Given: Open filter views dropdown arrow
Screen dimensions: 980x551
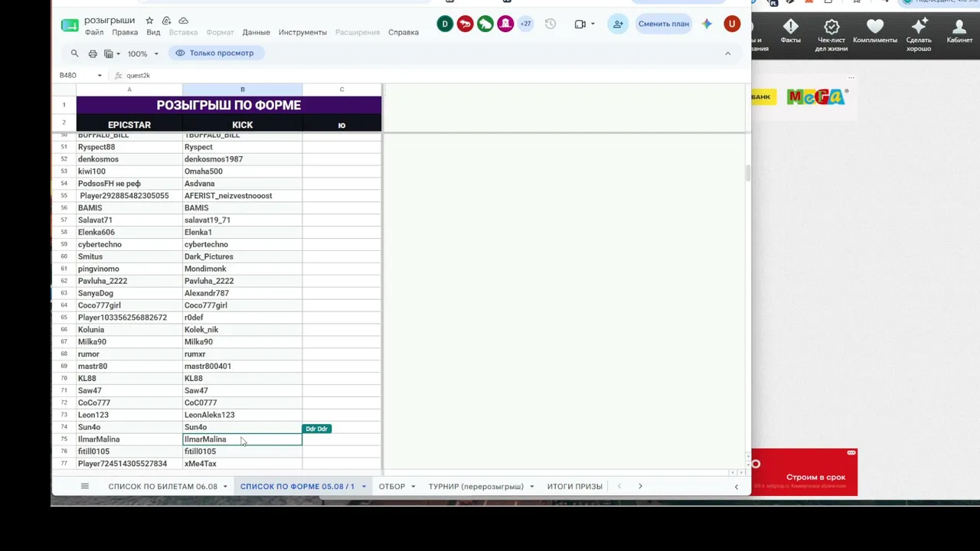Looking at the screenshot, I should tap(118, 54).
